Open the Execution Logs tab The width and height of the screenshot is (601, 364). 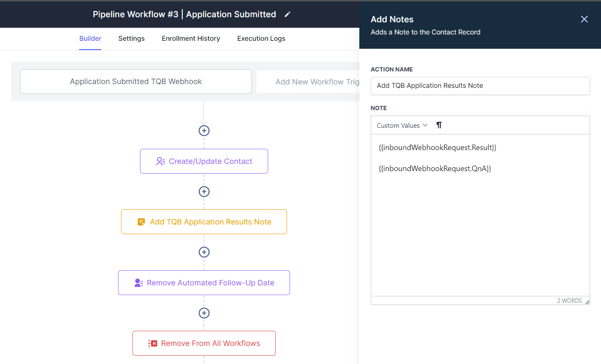pos(261,38)
